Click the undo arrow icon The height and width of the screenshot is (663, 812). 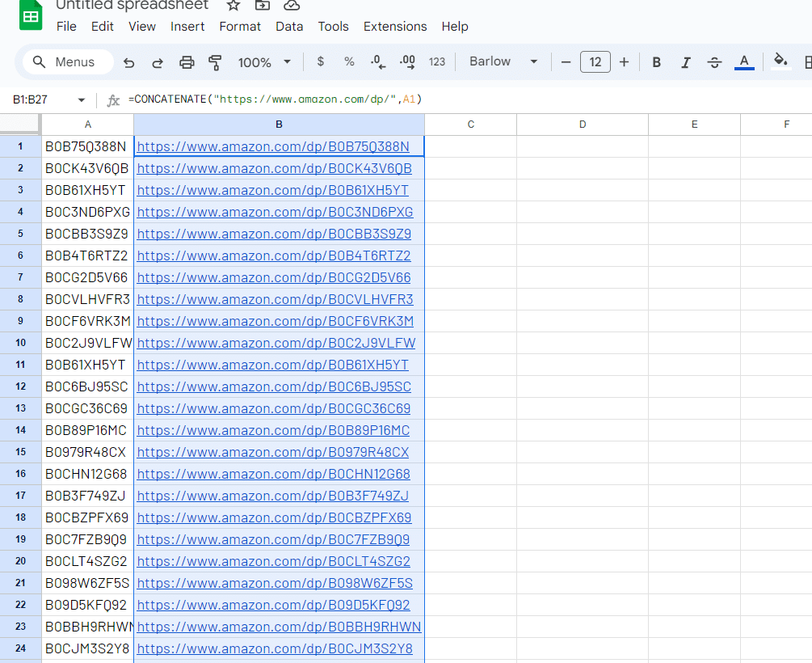(129, 62)
